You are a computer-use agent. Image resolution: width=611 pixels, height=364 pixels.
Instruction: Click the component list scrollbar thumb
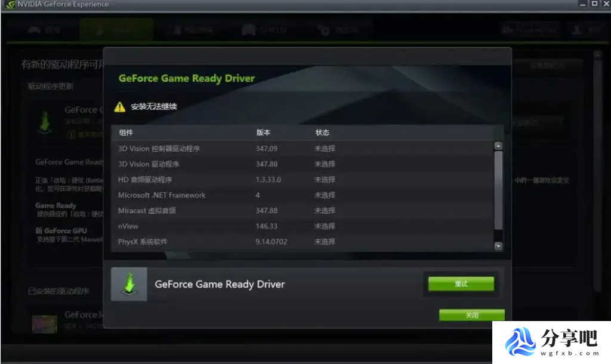(x=498, y=190)
